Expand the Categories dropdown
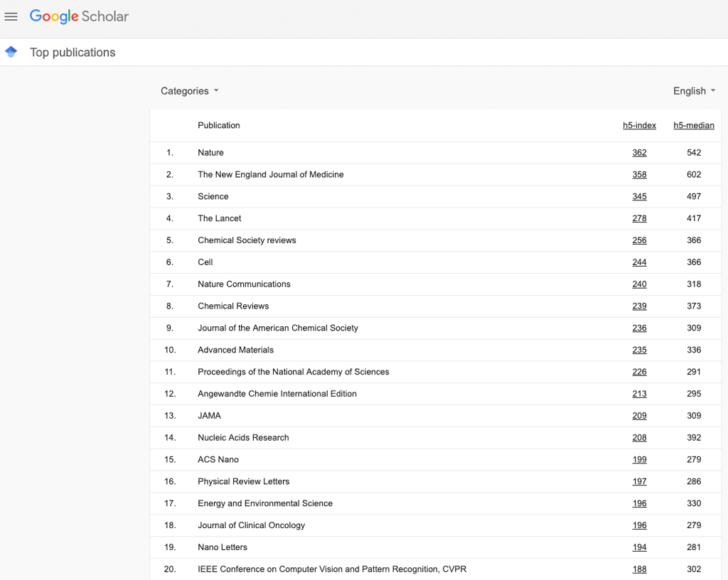This screenshot has width=728, height=580. 189,91
